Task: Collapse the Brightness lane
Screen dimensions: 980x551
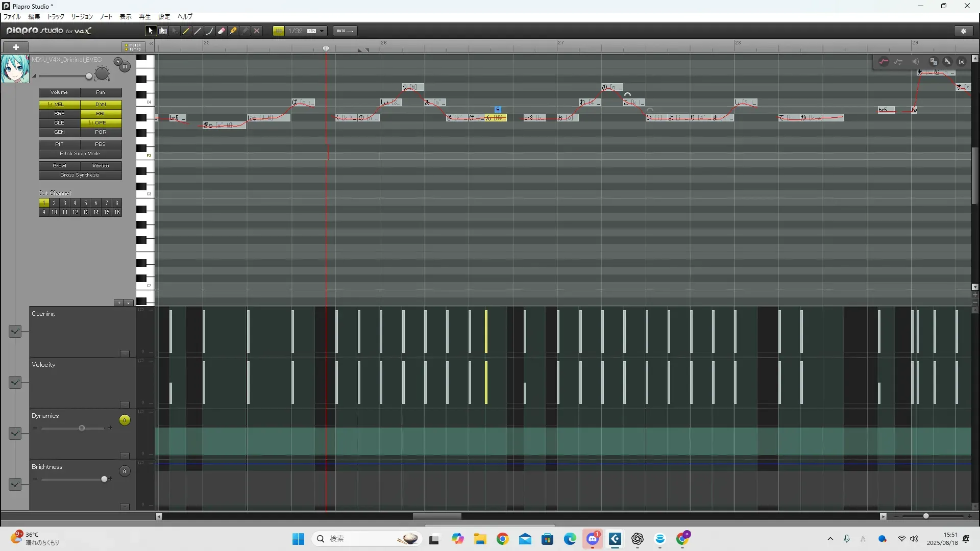Action: point(125,507)
